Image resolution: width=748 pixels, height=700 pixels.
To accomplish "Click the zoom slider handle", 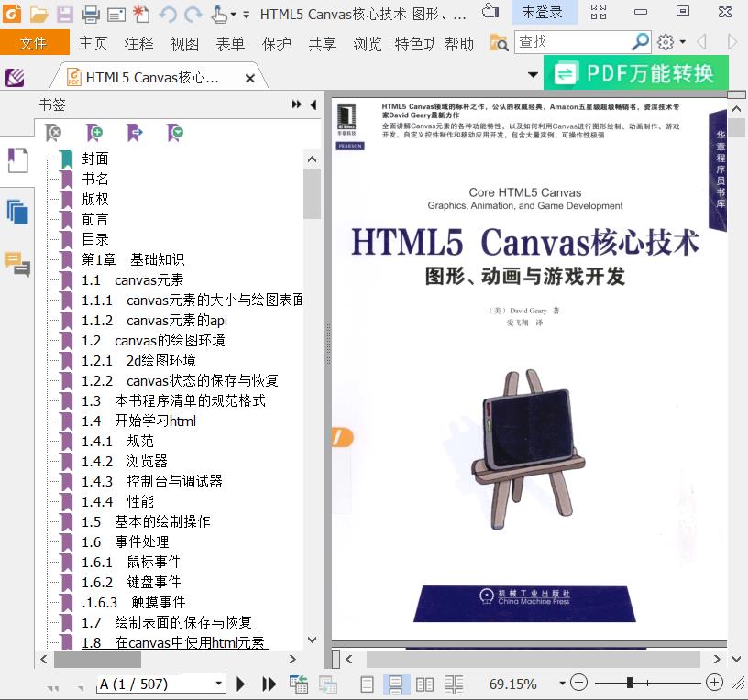I will click(x=630, y=683).
